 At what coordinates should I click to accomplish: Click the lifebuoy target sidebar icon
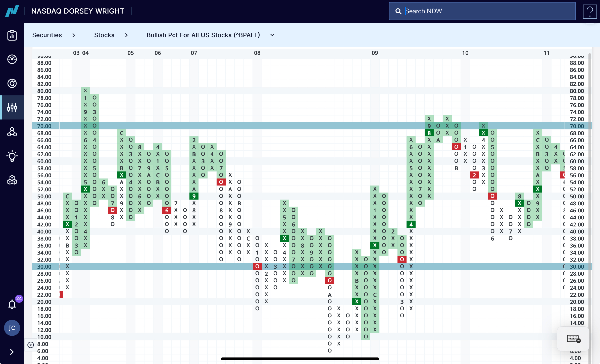pos(12,83)
